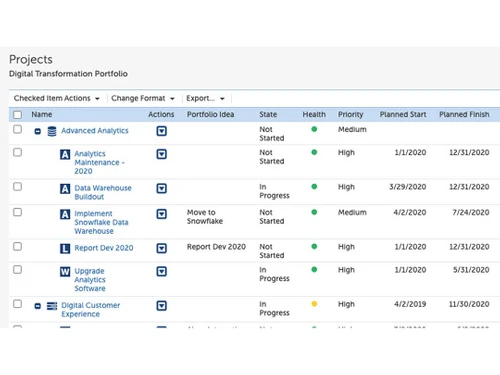Viewport: 500px width, 375px height.
Task: Click the Medium priority for Advanced Analytics
Action: [352, 129]
